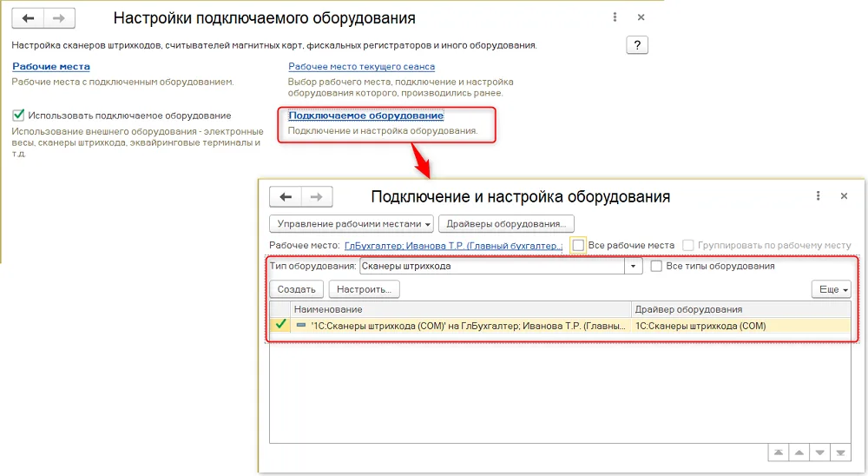Sort by Наименование column header

461,309
